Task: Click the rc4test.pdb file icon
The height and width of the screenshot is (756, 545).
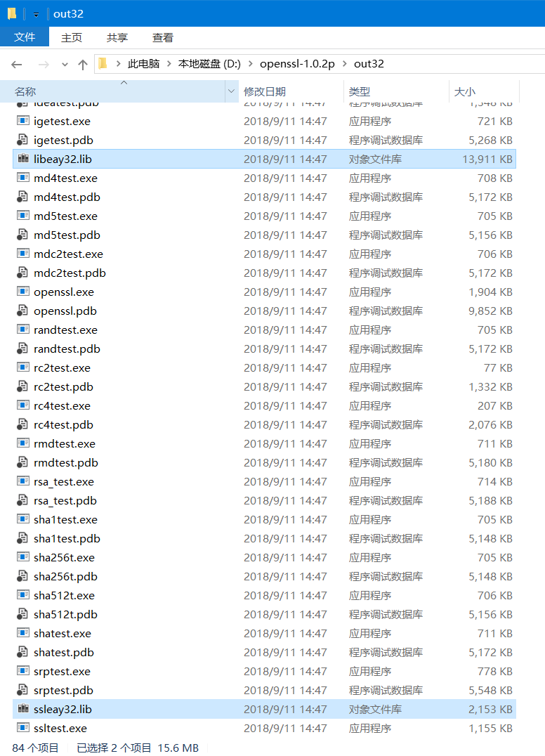Action: click(x=22, y=424)
